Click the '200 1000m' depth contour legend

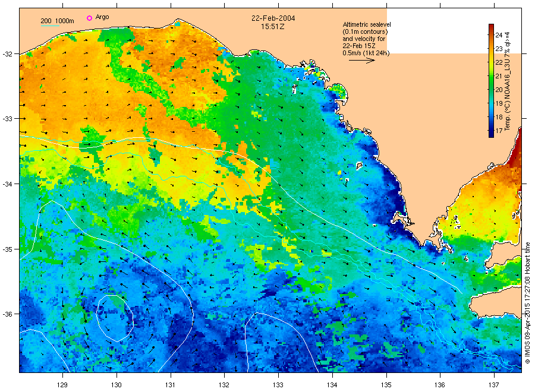[x=57, y=21]
